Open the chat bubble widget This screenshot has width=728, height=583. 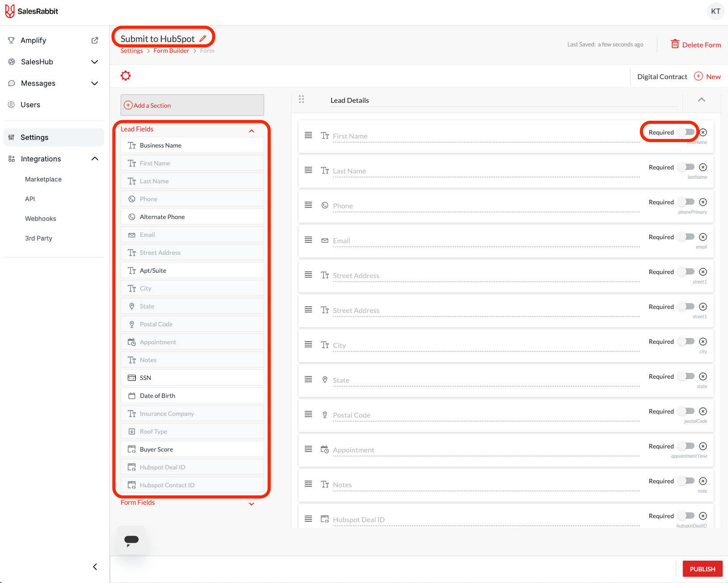coord(131,540)
